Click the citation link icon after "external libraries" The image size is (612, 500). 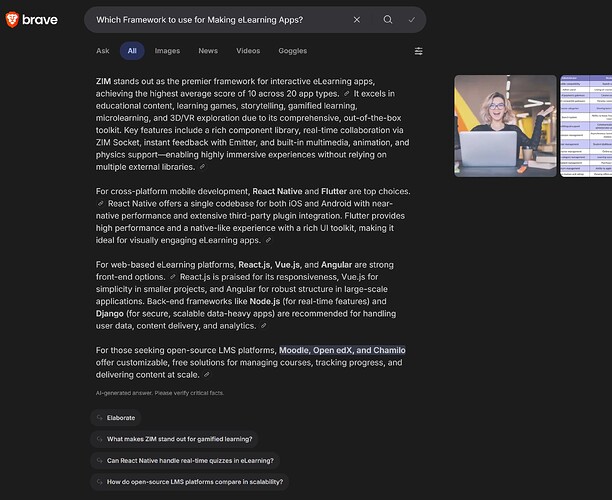(x=202, y=168)
